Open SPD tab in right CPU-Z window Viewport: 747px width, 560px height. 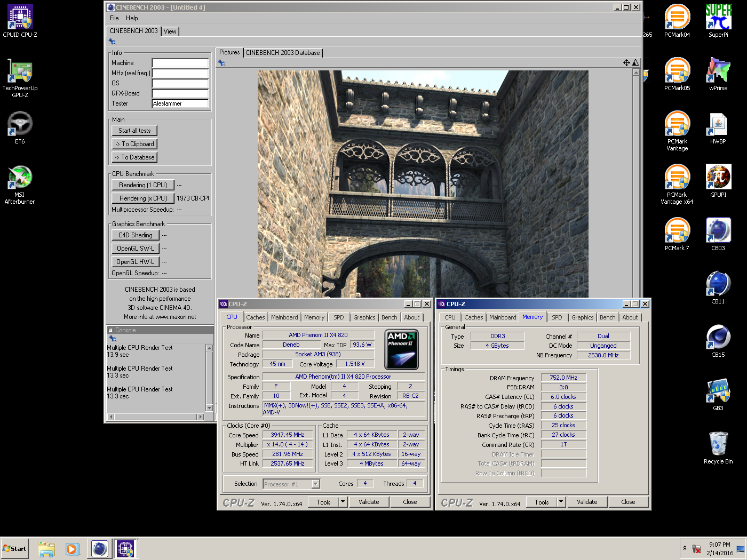pos(557,317)
